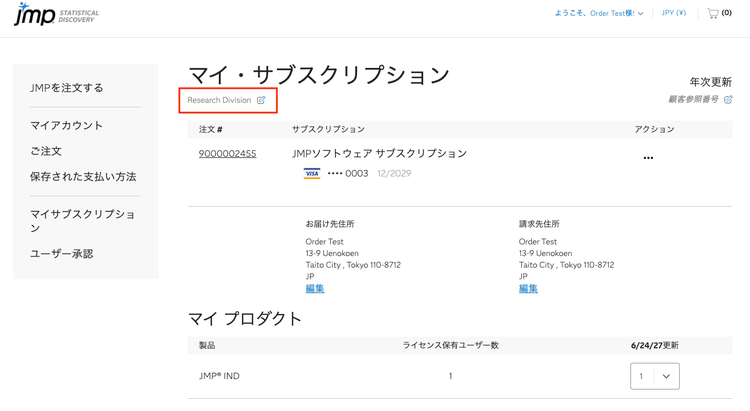This screenshot has width=750, height=411.
Task: Click the VISA card icon
Action: pyautogui.click(x=312, y=173)
